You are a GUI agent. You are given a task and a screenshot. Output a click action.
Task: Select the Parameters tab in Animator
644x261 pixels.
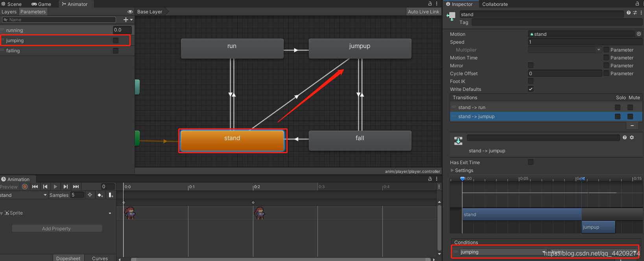(x=33, y=12)
